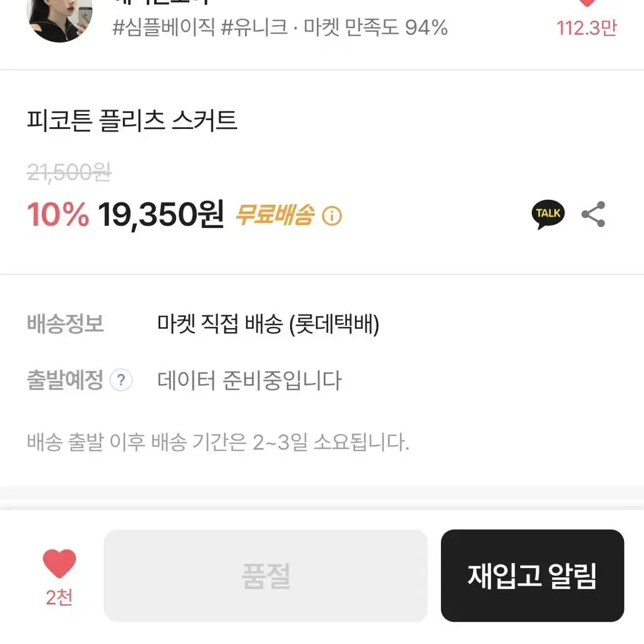
Task: Tap the crossed-out 21,500원 original price
Action: pyautogui.click(x=69, y=172)
